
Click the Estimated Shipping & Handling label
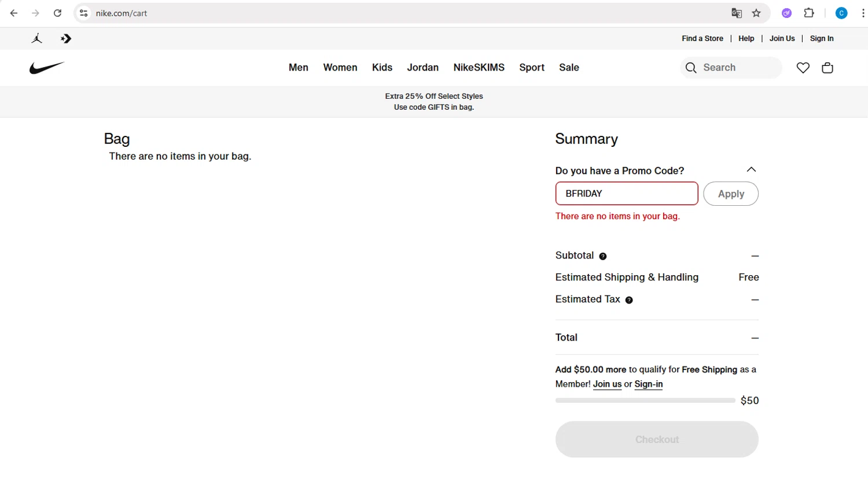coord(627,277)
